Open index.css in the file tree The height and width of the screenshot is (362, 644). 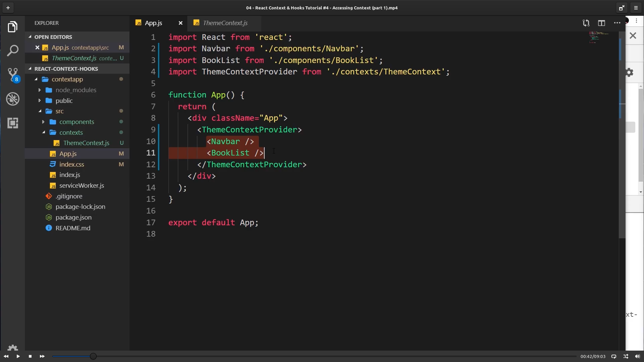(x=71, y=164)
